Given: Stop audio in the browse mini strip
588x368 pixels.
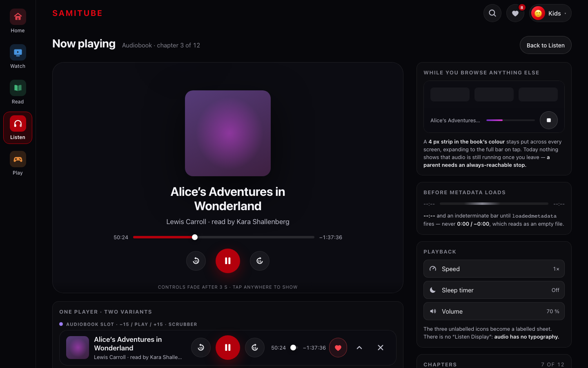Looking at the screenshot, I should click(x=549, y=120).
